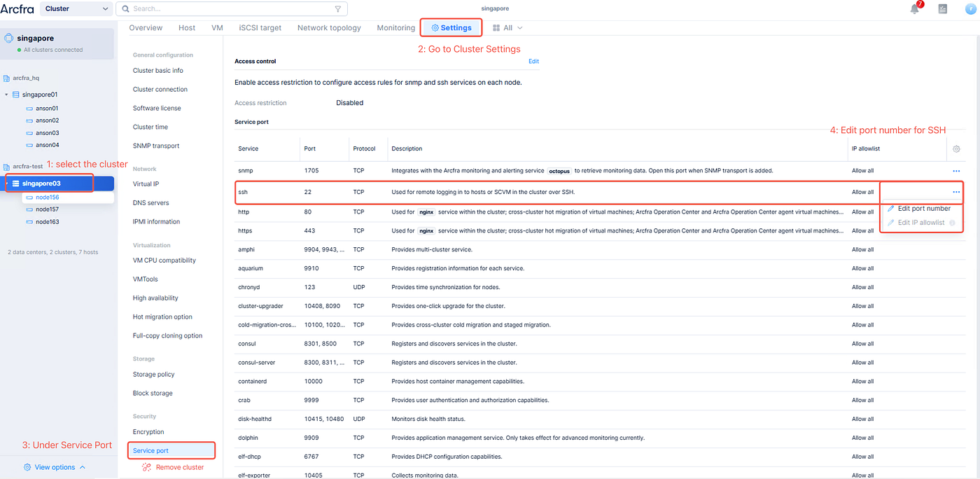Click the search filter funnel icon
Viewport: 980px width, 479px height.
pyautogui.click(x=338, y=9)
